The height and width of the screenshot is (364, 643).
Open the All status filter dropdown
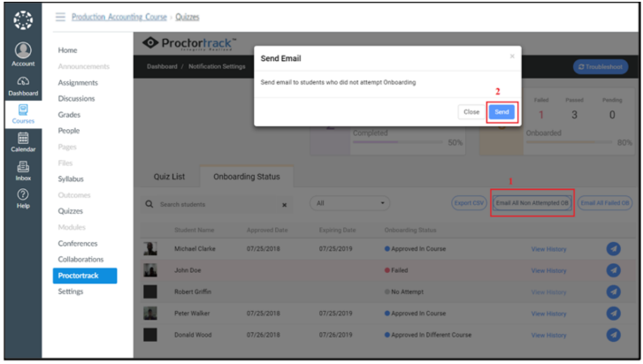[349, 203]
